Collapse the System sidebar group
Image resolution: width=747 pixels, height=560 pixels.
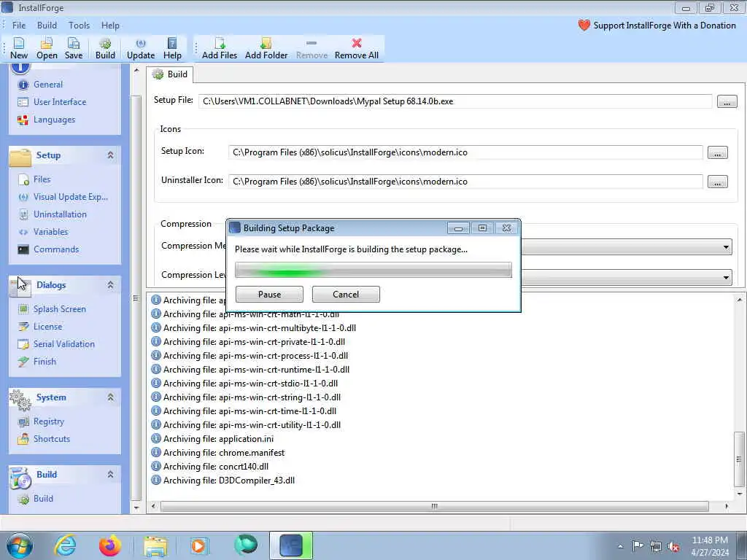111,397
